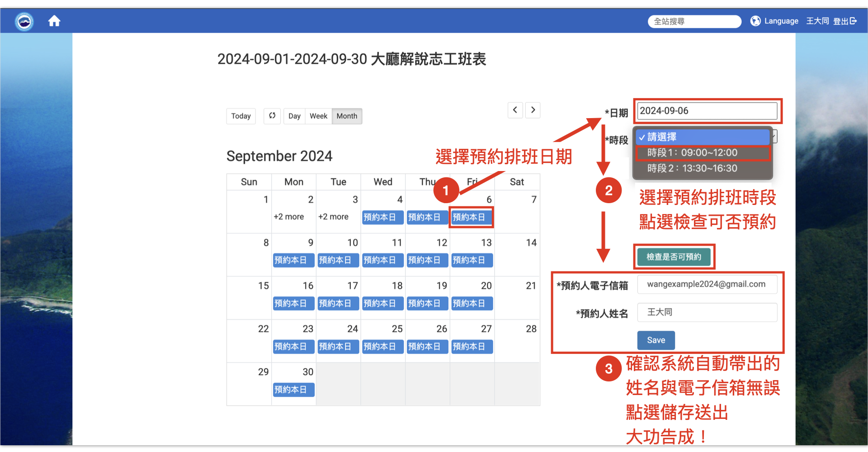868x452 pixels.
Task: Click the home icon in the top bar
Action: 54,21
